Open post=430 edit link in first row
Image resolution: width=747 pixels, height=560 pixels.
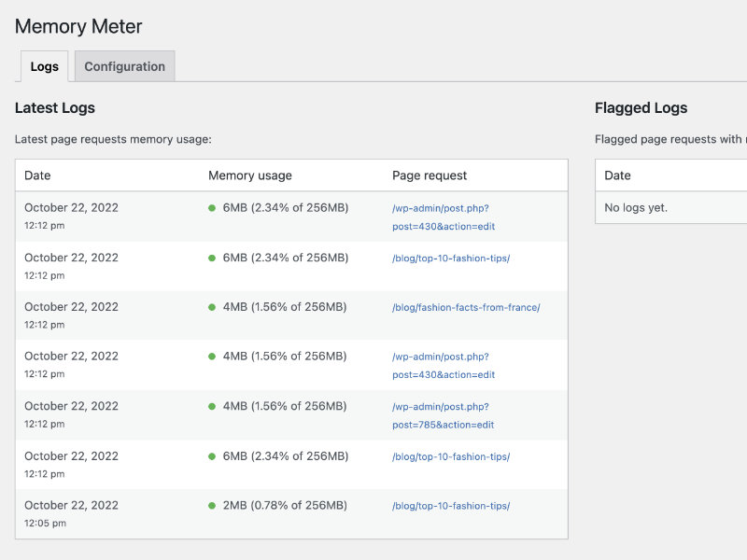click(443, 217)
